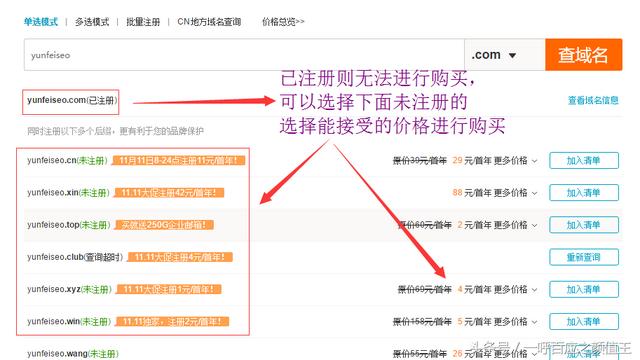The height and width of the screenshot is (360, 640).
Task: Select the yunfeiseo.xin domain name
Action: pos(53,193)
